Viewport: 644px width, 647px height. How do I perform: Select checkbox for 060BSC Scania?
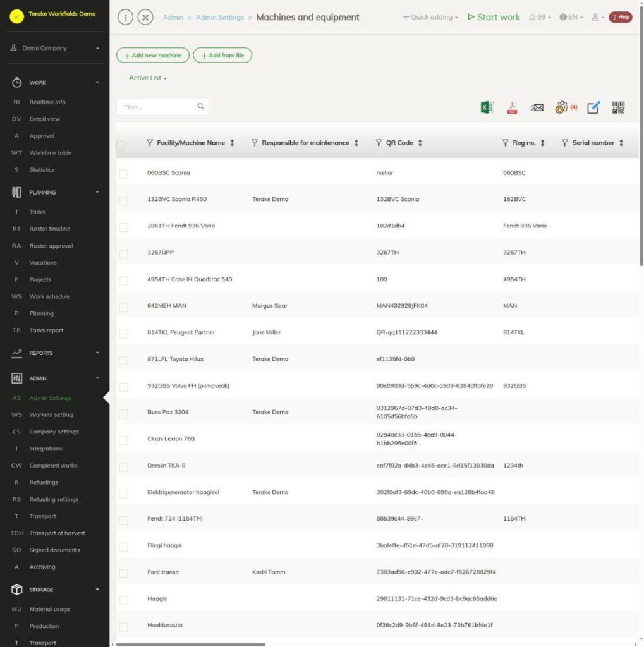click(123, 174)
